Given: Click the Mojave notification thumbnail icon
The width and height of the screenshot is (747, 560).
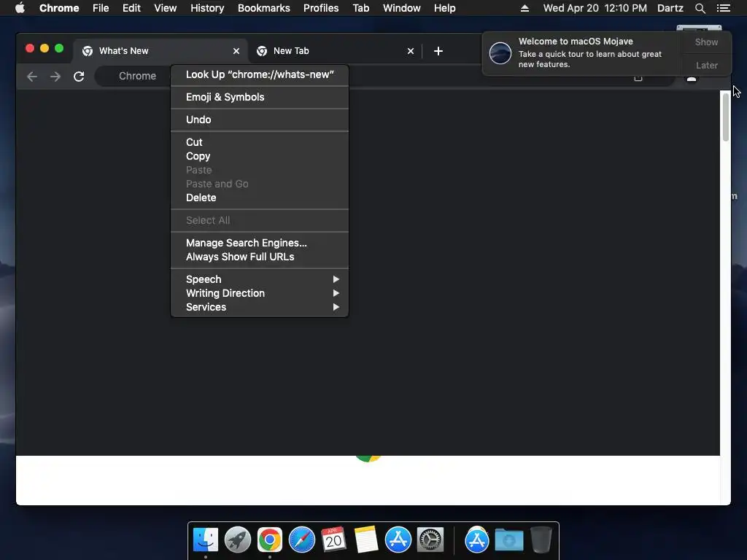Looking at the screenshot, I should point(500,52).
